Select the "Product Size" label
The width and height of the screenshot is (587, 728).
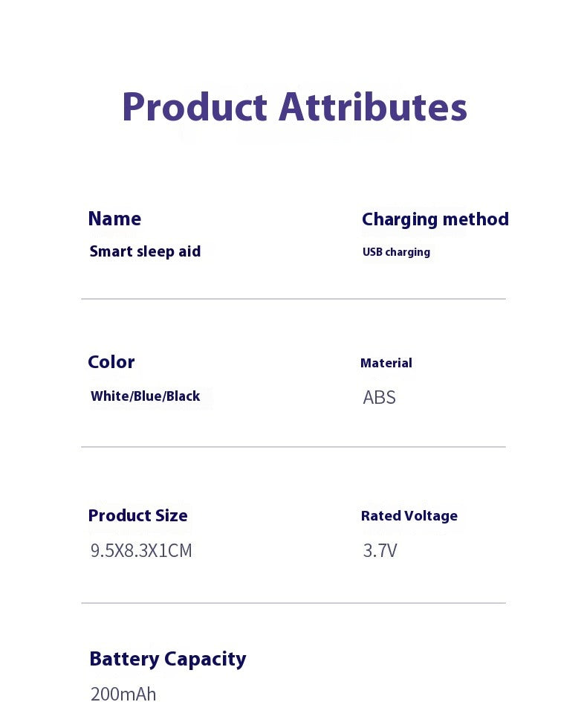(137, 516)
